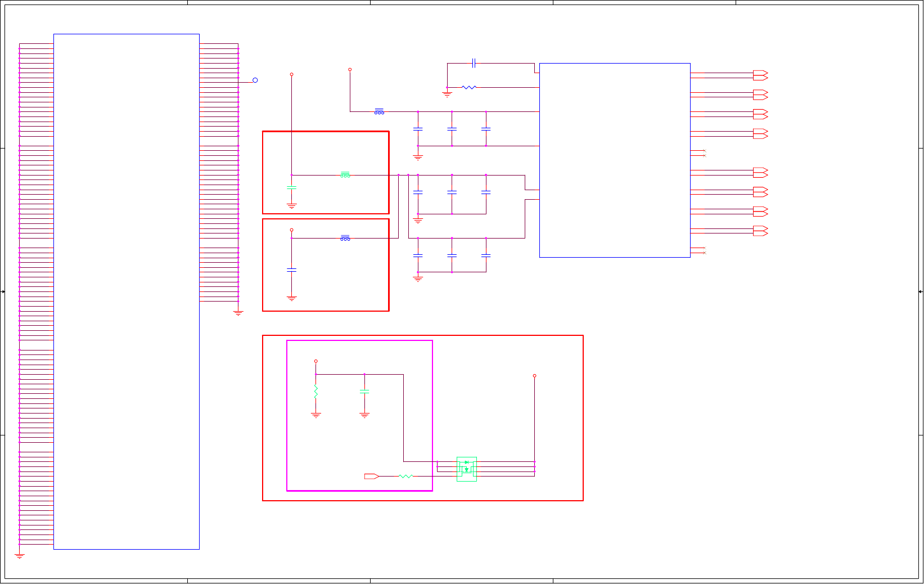Click the rightmost capacitor in the bottom decoupling bank
Screen dimensions: 924x584
486,255
